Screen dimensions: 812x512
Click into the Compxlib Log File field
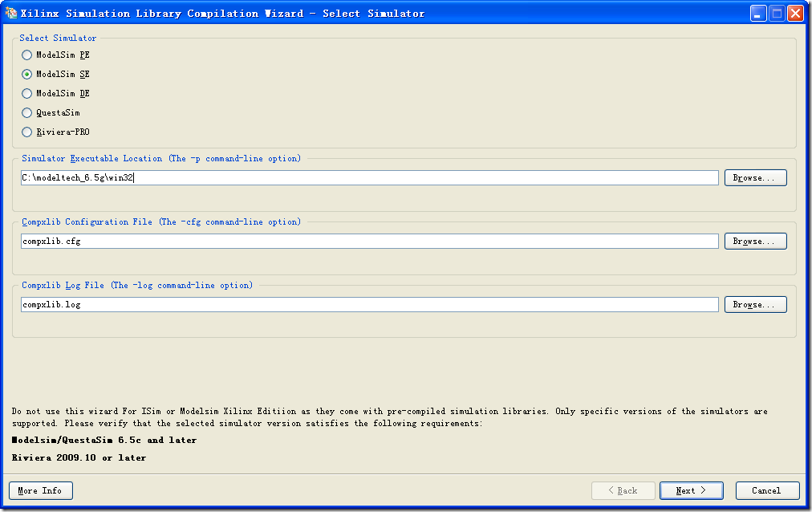369,305
